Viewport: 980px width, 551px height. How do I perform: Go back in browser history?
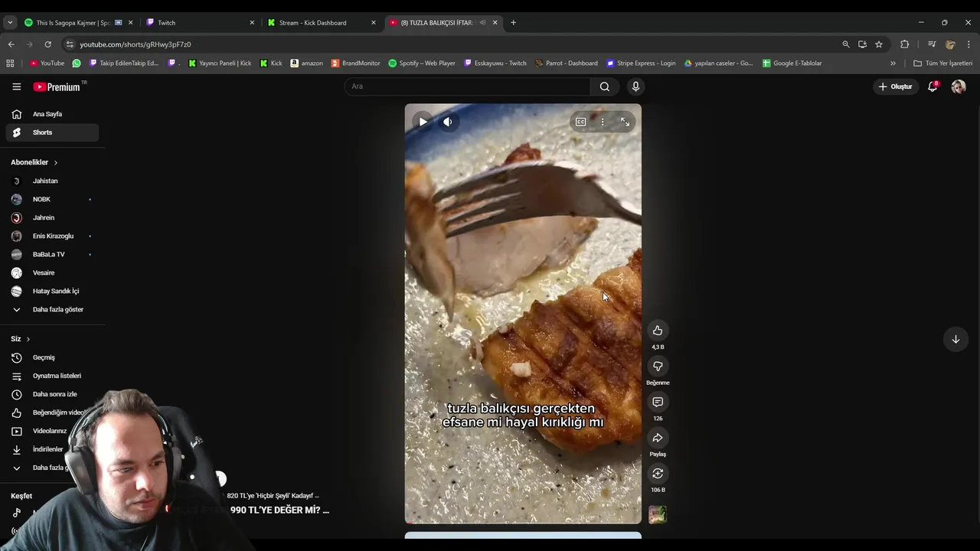click(11, 44)
